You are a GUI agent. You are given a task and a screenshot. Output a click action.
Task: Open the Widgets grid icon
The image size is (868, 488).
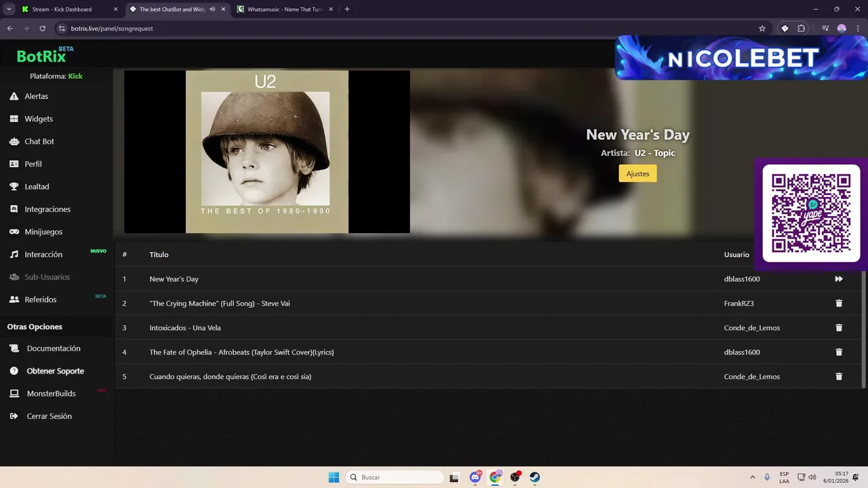coord(14,119)
